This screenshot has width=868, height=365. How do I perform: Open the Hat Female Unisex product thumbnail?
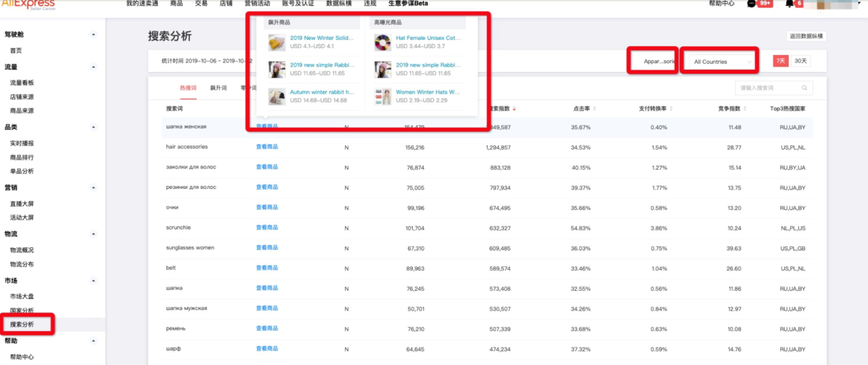tap(382, 43)
